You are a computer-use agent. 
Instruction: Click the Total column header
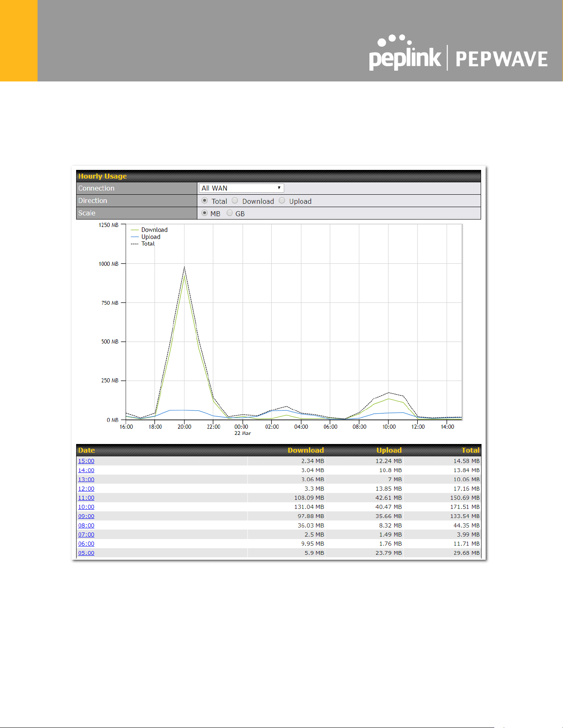[471, 450]
